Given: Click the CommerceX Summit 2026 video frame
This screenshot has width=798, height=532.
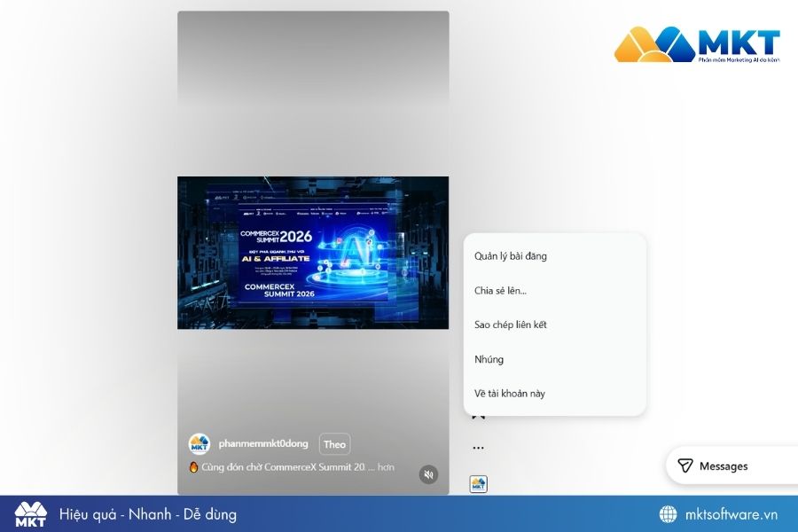Looking at the screenshot, I should point(313,253).
